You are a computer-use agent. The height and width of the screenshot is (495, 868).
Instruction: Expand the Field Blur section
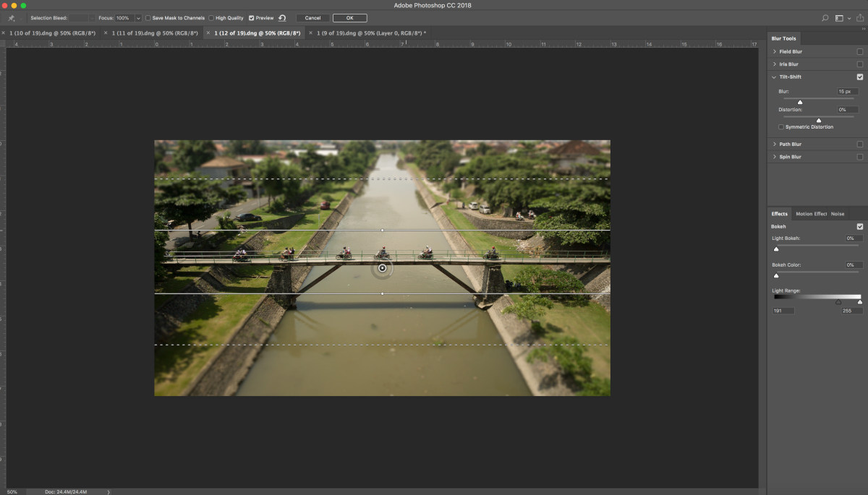(x=775, y=52)
